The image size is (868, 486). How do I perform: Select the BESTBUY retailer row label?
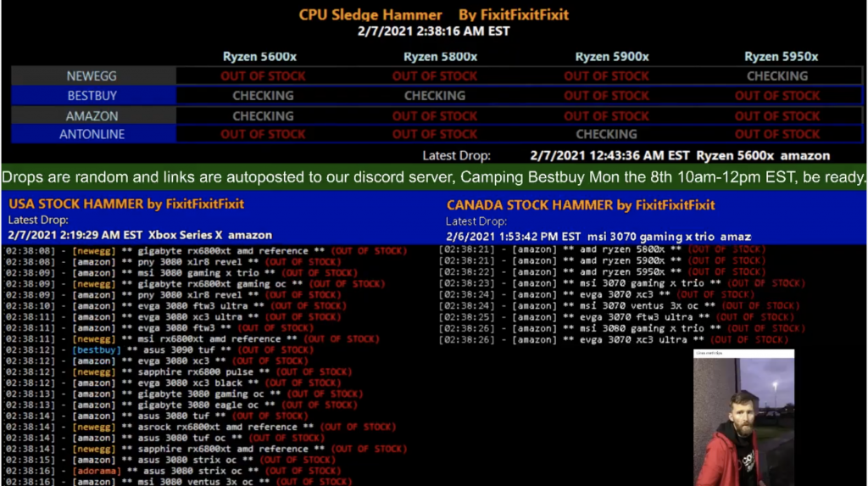92,96
